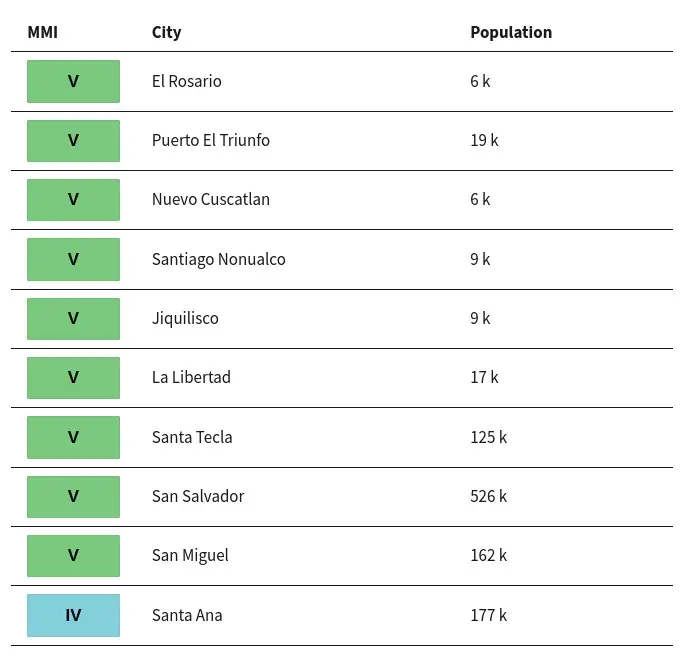Screen dimensions: 680x658
Task: Click Santa Tecla's 125 k population value
Action: coord(489,437)
